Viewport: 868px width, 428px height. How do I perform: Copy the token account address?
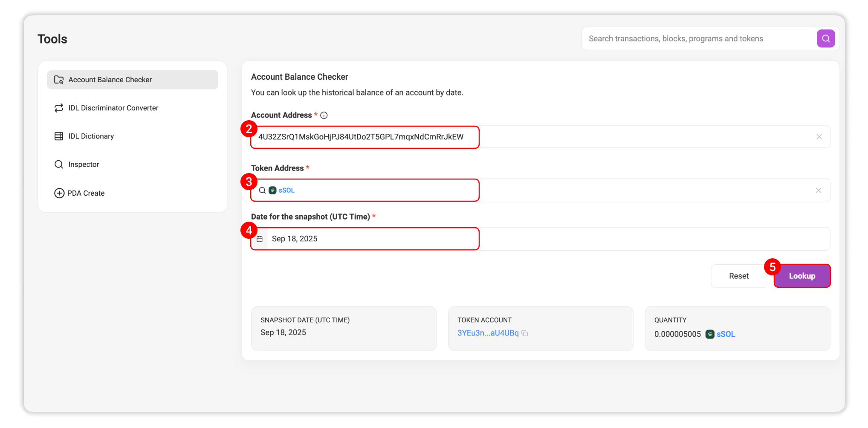click(x=525, y=333)
